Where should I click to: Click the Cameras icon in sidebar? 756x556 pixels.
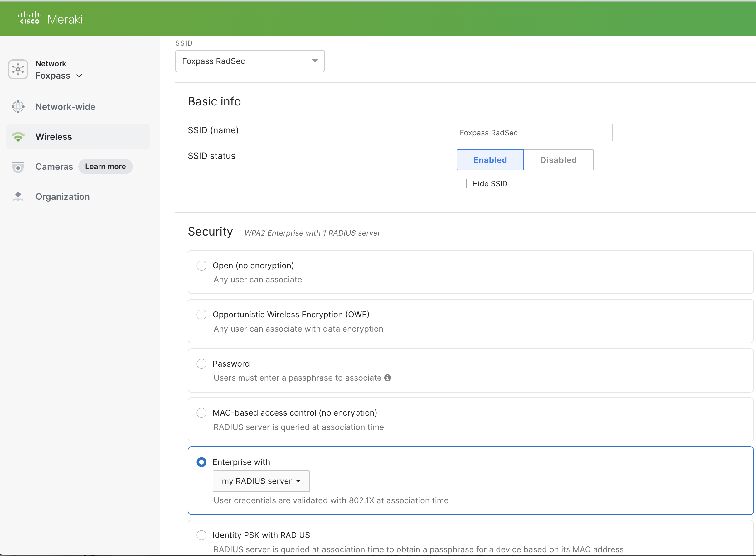pos(18,167)
